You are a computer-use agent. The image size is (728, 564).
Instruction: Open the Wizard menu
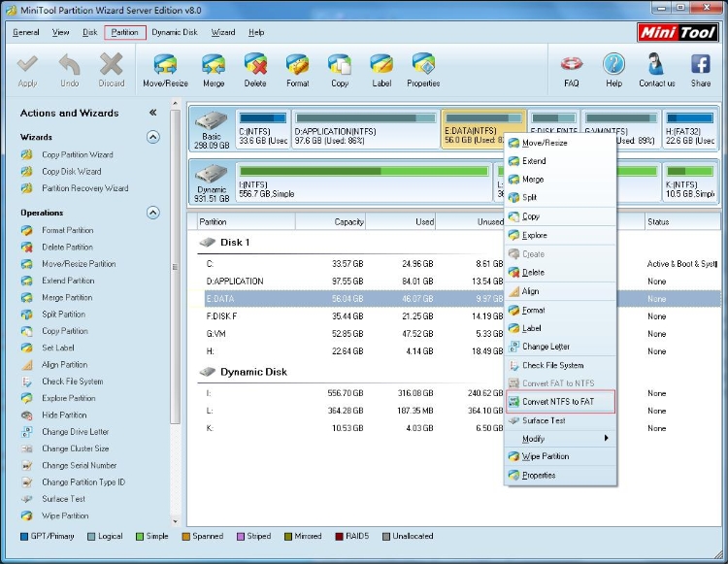pyautogui.click(x=223, y=32)
